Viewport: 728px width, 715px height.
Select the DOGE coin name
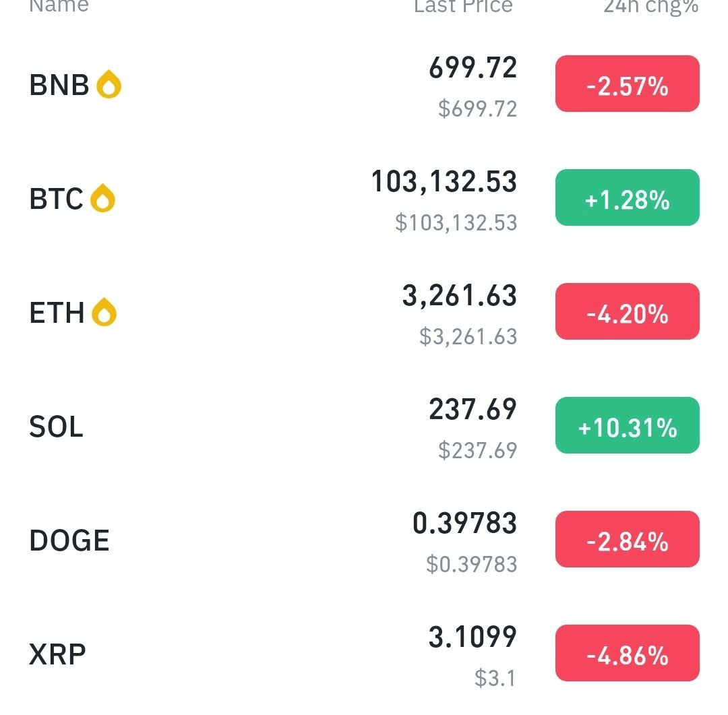(69, 540)
